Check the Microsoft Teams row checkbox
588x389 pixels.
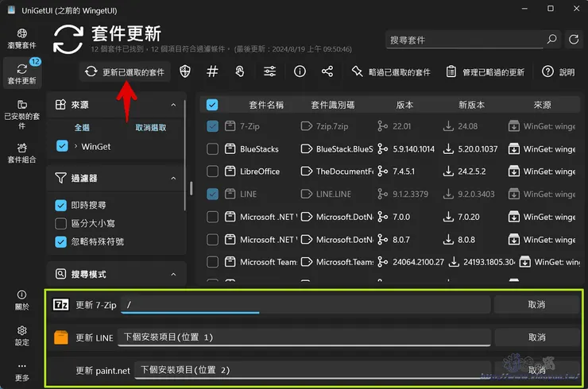point(212,262)
